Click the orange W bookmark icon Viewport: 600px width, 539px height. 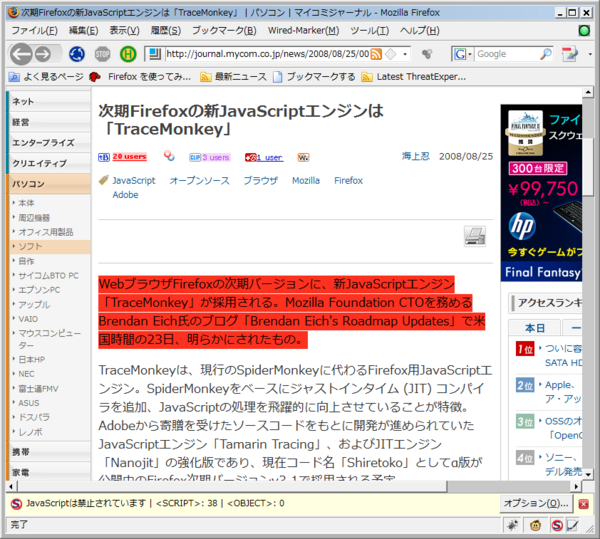point(303,157)
